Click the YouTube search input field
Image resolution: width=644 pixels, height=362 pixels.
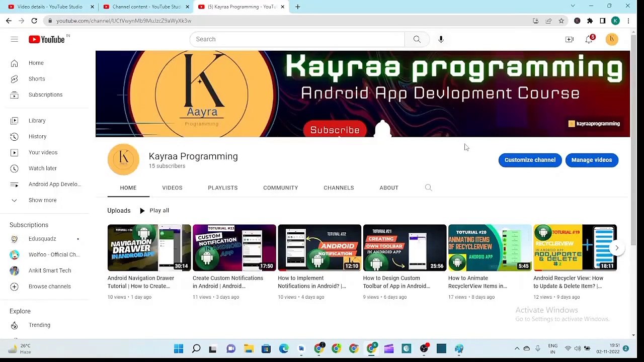click(x=297, y=39)
